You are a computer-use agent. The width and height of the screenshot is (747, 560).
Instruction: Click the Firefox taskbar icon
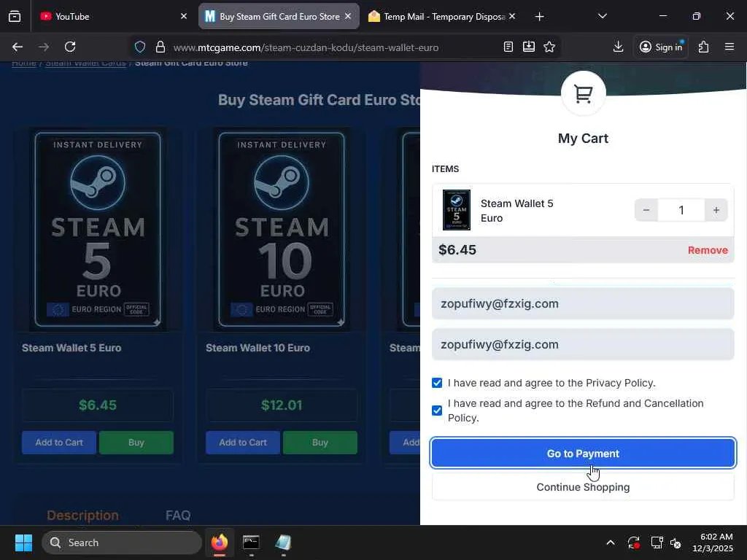(x=220, y=542)
